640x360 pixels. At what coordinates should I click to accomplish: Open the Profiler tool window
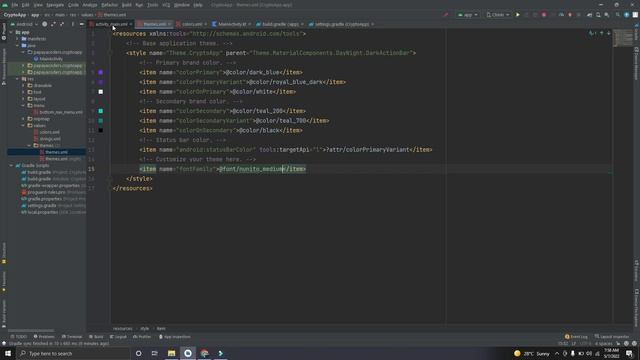tap(142, 337)
